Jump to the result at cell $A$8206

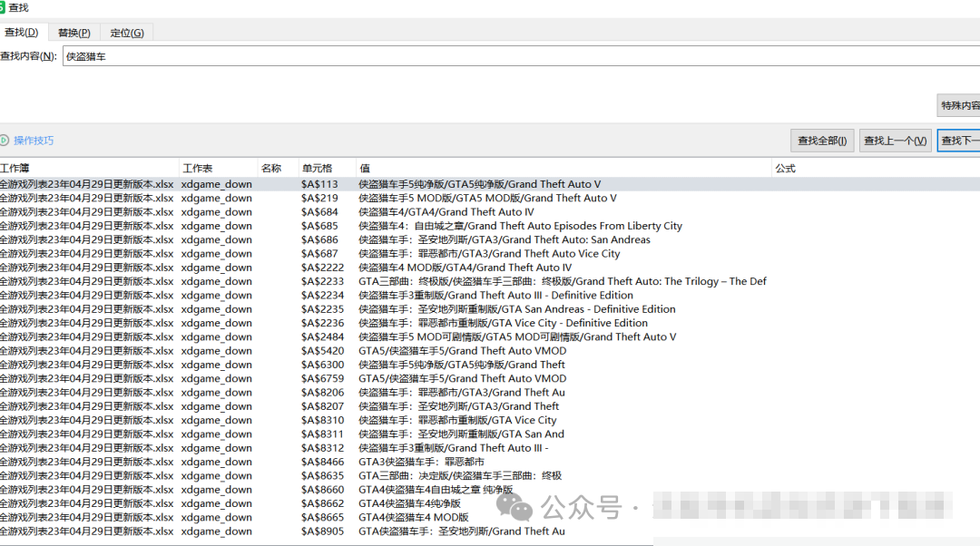490,393
